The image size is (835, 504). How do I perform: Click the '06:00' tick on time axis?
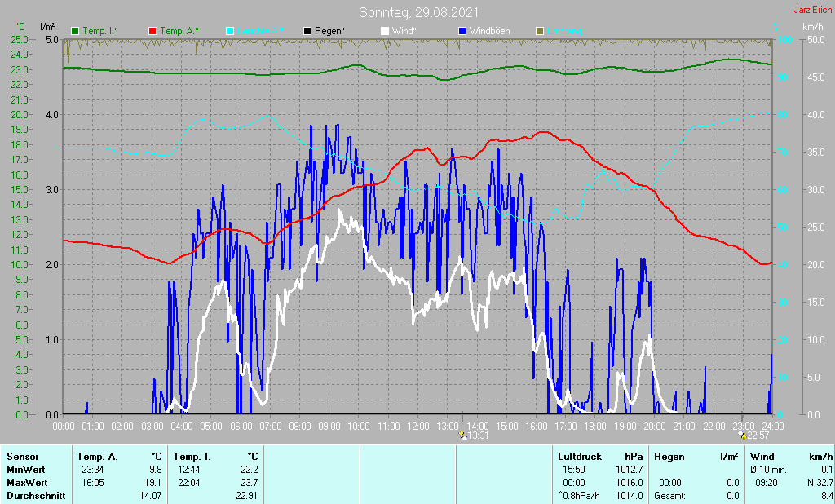241,427
